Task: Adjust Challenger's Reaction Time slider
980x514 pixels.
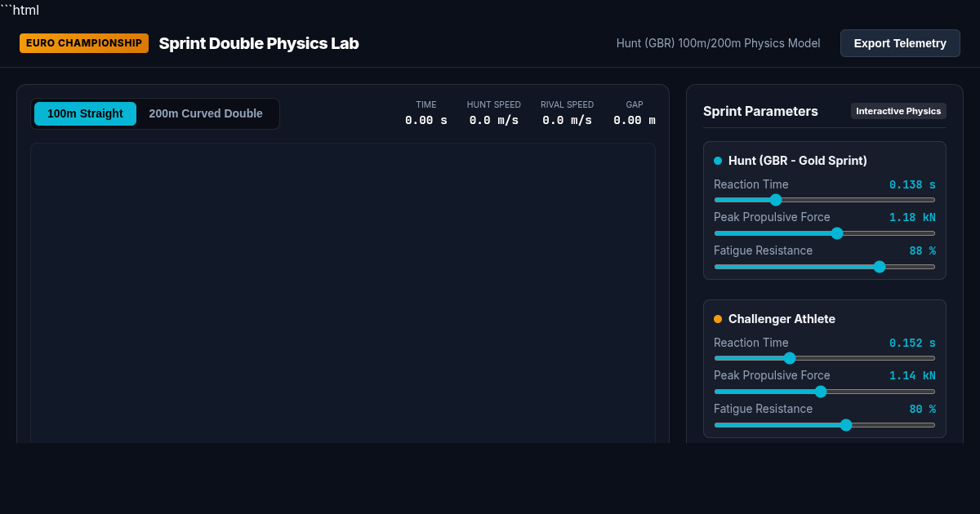Action: pos(825,358)
